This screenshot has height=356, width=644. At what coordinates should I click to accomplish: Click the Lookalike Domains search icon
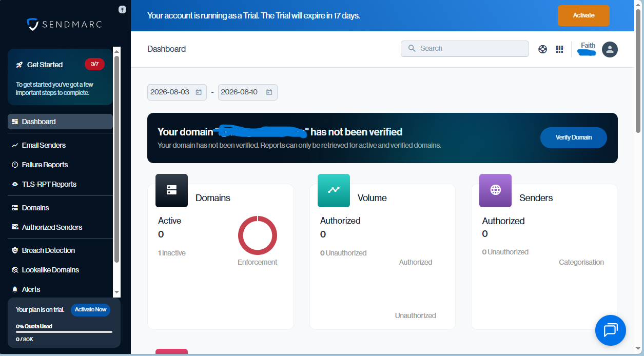pyautogui.click(x=15, y=270)
